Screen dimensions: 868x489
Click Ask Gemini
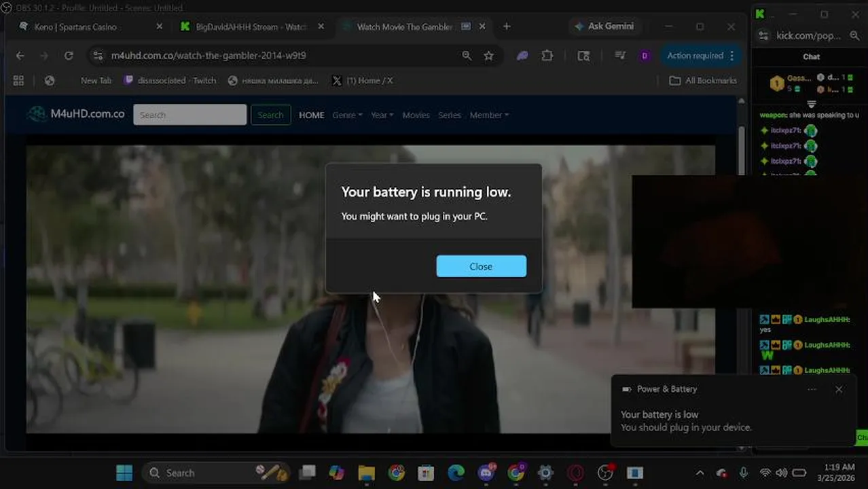(604, 26)
